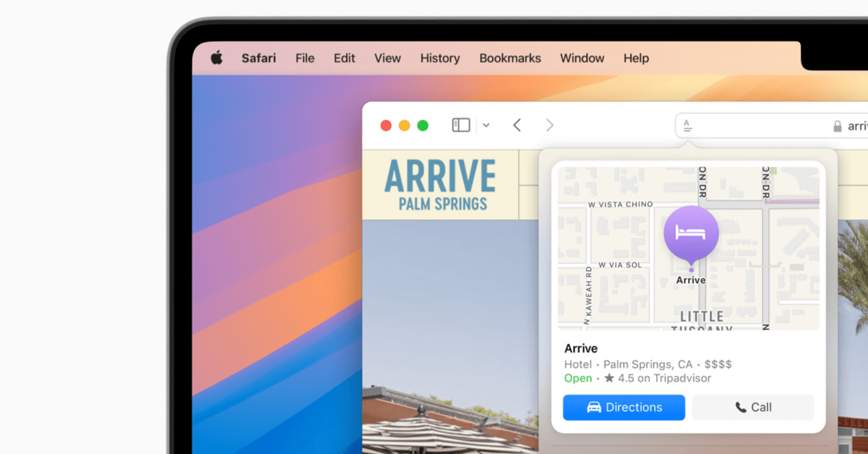Open the Help menu
The height and width of the screenshot is (454, 868).
coord(636,58)
